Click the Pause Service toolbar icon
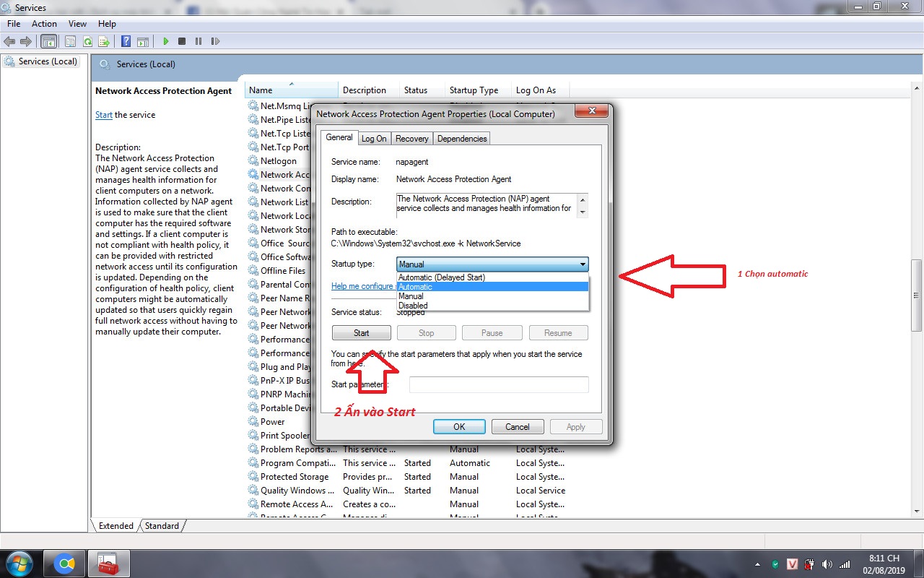The height and width of the screenshot is (578, 924). 199,41
